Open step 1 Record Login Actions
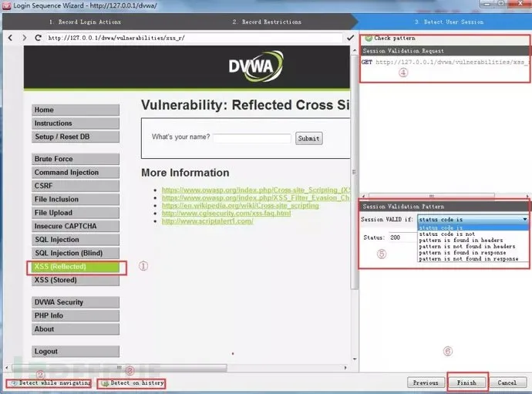 pyautogui.click(x=85, y=22)
